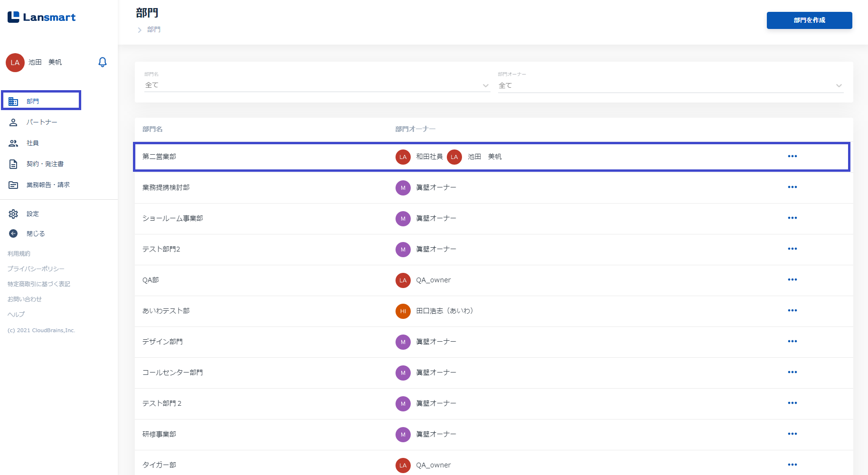The width and height of the screenshot is (868, 475).
Task: Open more options for QA部 row
Action: (x=792, y=279)
